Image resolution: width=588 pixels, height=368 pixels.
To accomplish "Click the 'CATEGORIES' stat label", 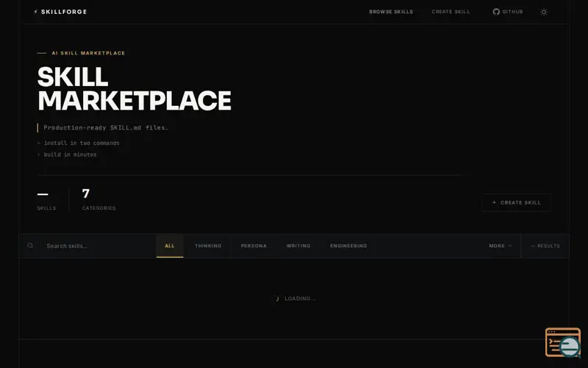I will tap(99, 208).
